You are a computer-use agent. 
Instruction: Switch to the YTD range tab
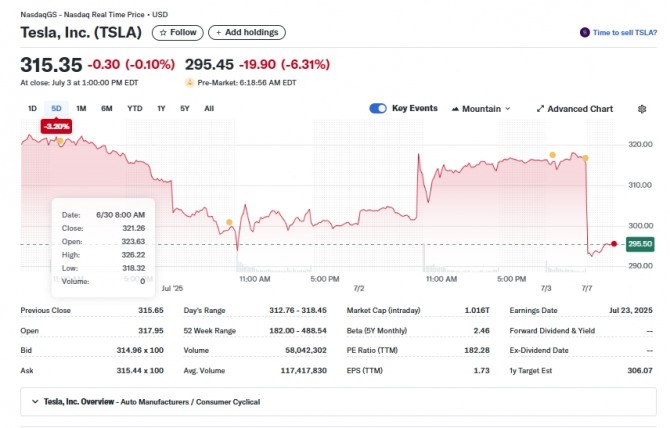(134, 108)
